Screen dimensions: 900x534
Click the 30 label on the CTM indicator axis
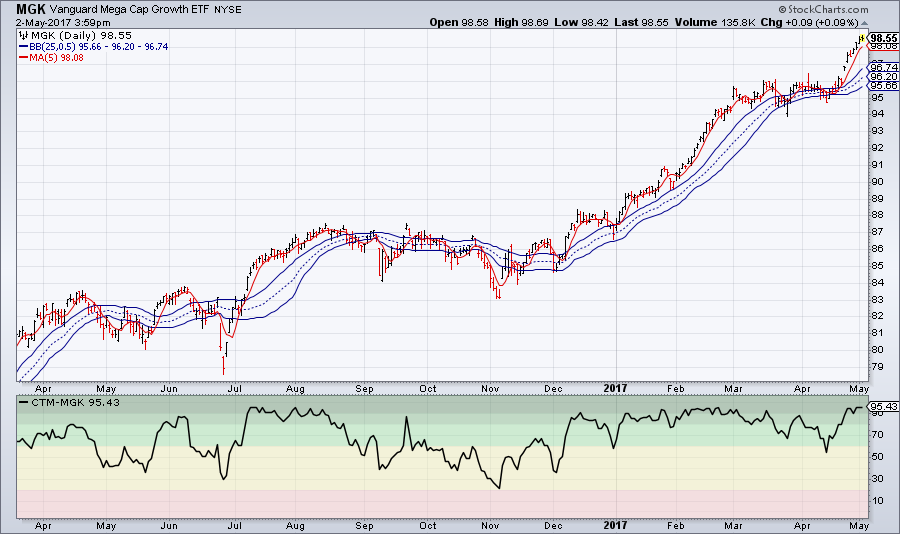(x=878, y=478)
